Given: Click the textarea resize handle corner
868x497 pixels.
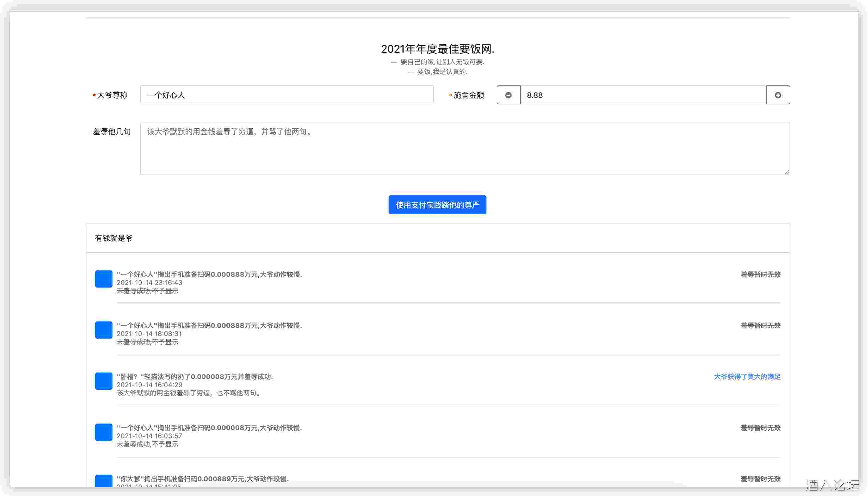Looking at the screenshot, I should click(x=786, y=172).
